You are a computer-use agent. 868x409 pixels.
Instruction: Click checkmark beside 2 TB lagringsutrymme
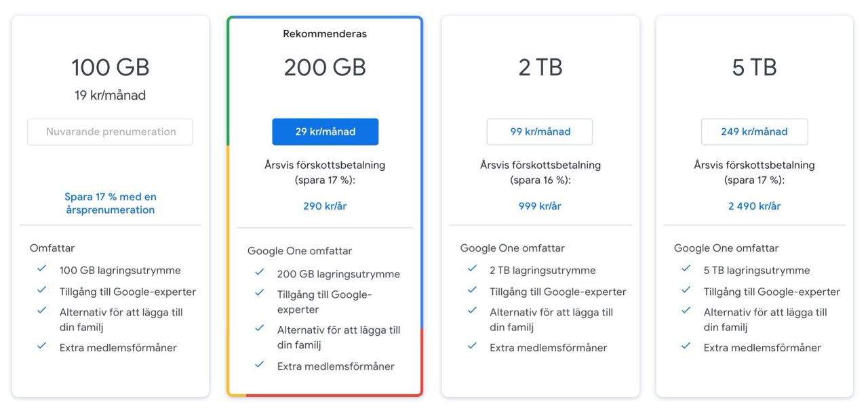(473, 269)
